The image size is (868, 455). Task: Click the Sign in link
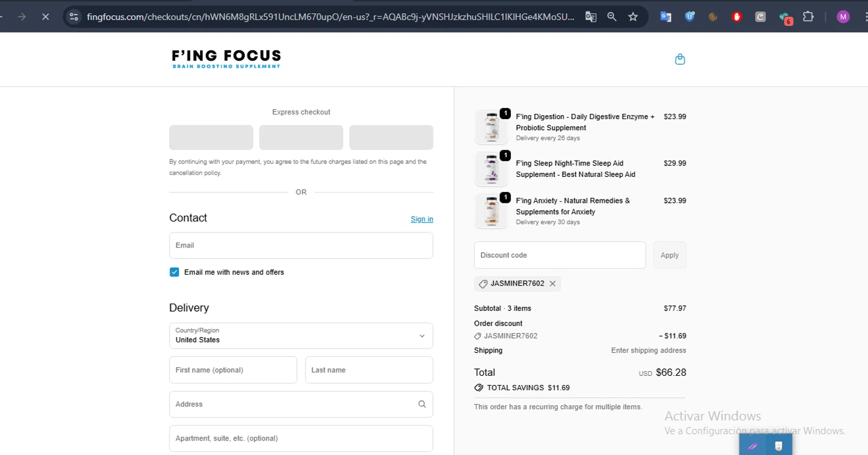tap(422, 219)
